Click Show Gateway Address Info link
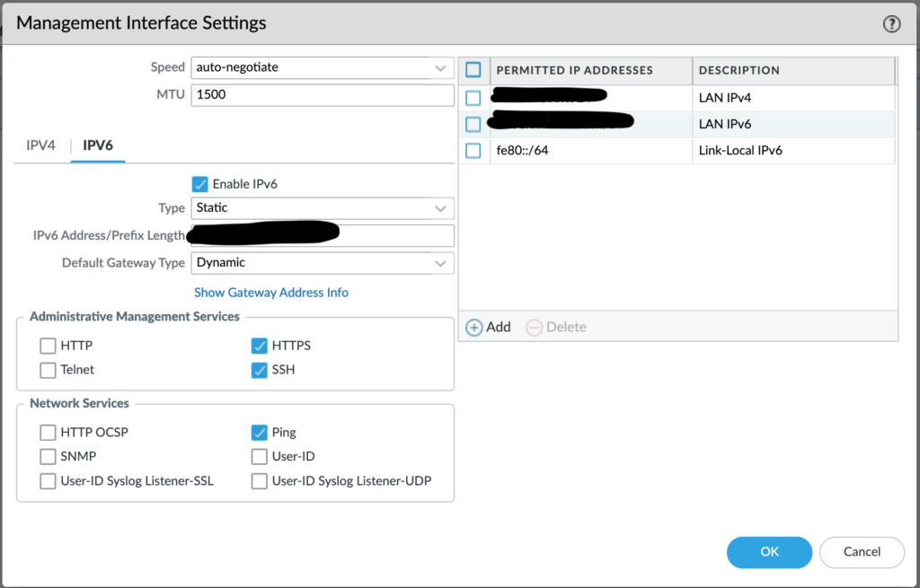 (271, 293)
